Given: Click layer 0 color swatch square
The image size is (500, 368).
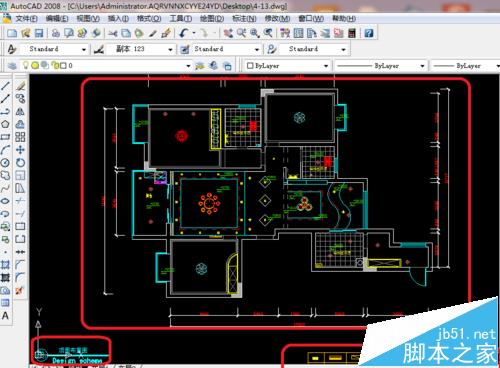Looking at the screenshot, I should coord(63,65).
